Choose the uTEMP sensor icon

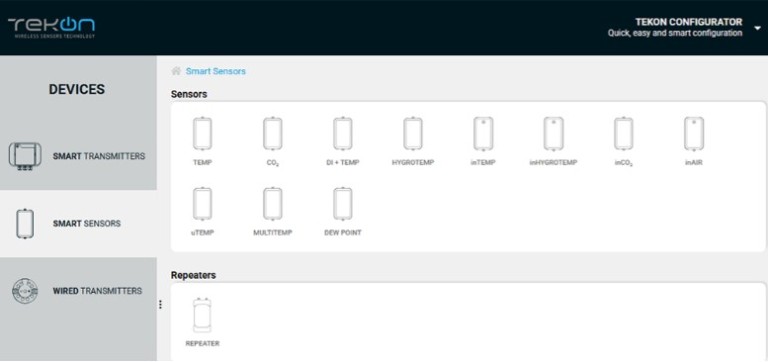(202, 204)
